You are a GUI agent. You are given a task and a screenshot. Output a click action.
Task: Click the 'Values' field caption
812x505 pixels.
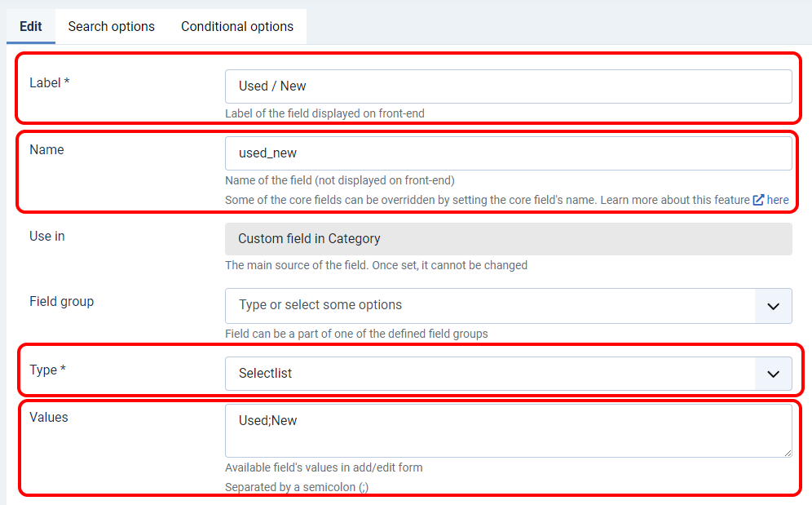point(49,418)
